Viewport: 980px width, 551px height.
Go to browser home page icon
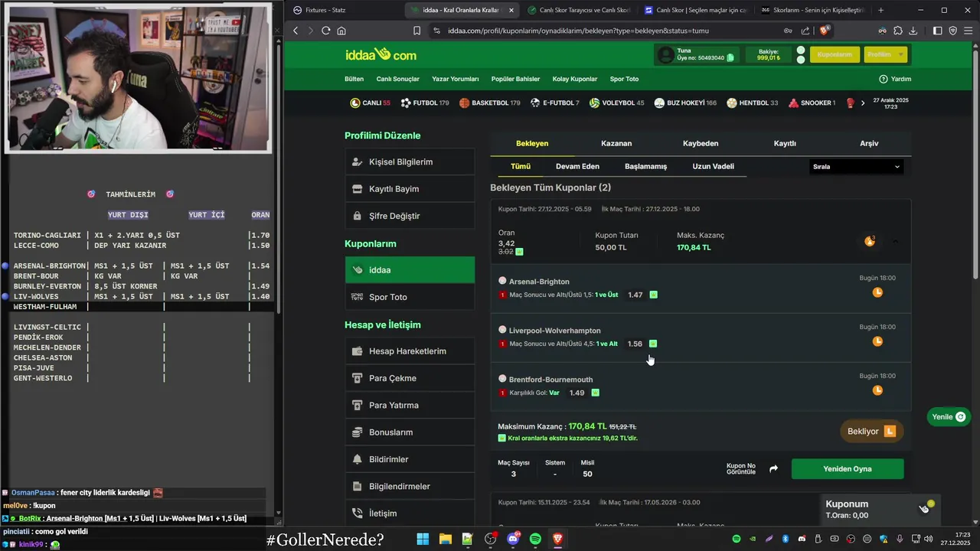pyautogui.click(x=341, y=31)
